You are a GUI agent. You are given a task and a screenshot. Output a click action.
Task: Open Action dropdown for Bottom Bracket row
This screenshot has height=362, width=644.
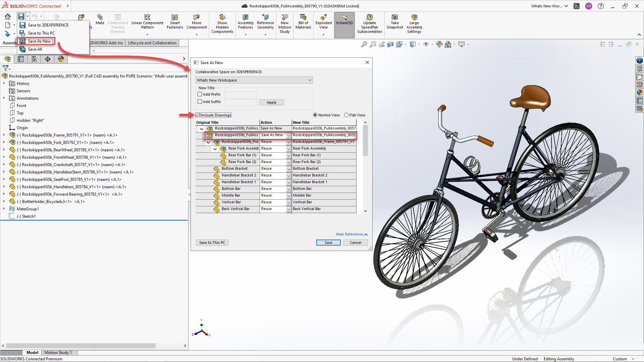[288, 169]
